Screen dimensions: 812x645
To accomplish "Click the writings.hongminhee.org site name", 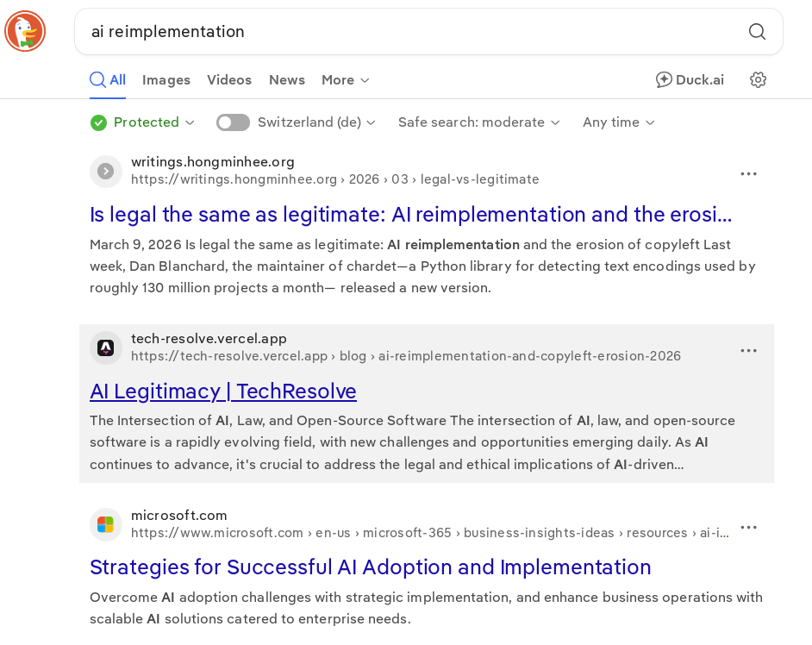I will (213, 161).
